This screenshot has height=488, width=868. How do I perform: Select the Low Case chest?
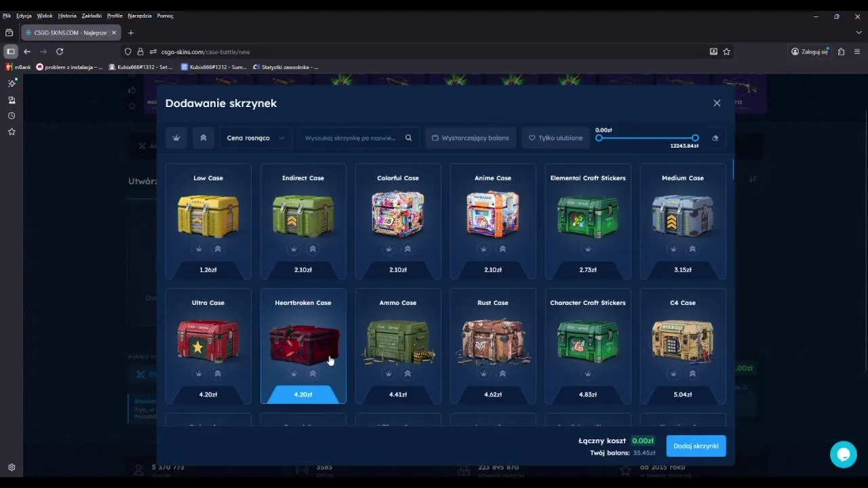(x=208, y=216)
